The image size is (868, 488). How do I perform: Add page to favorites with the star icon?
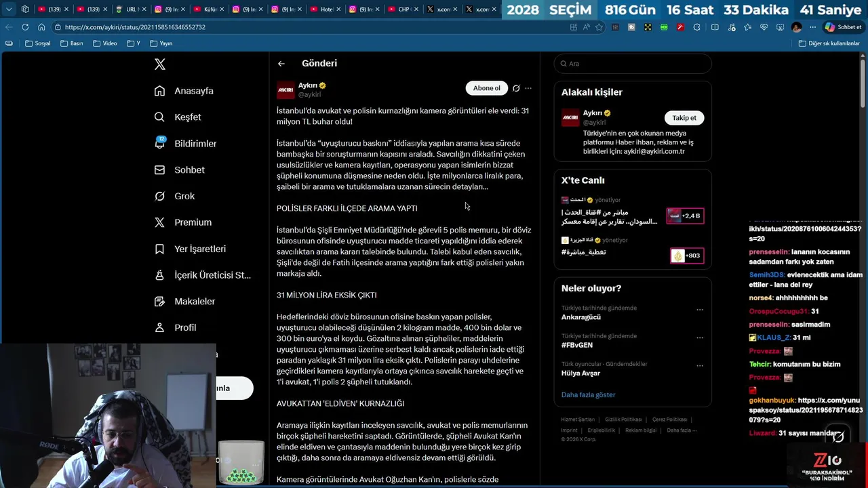pos(599,27)
